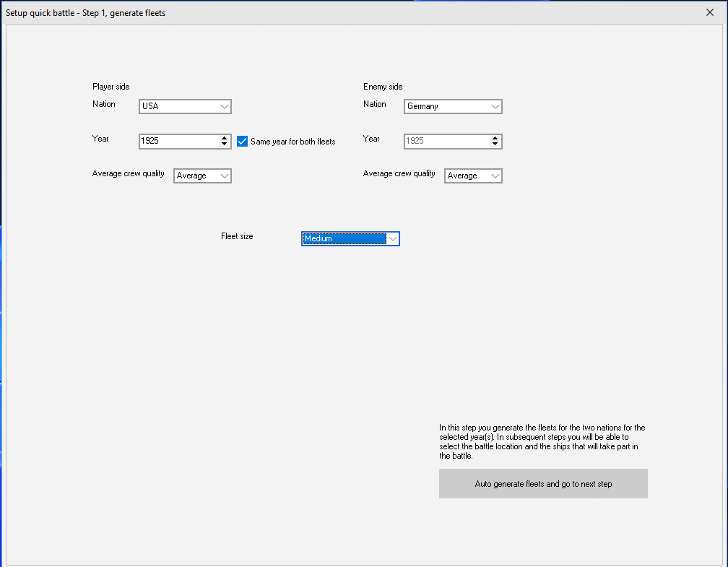The height and width of the screenshot is (567, 728).
Task: Click Auto generate fleets and go to next step
Action: [x=543, y=483]
